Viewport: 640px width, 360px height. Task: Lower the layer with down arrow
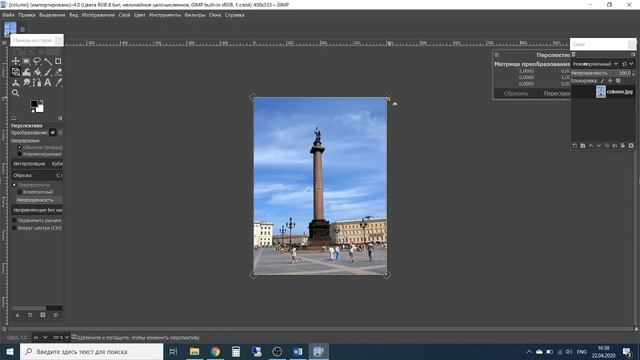[x=599, y=146]
